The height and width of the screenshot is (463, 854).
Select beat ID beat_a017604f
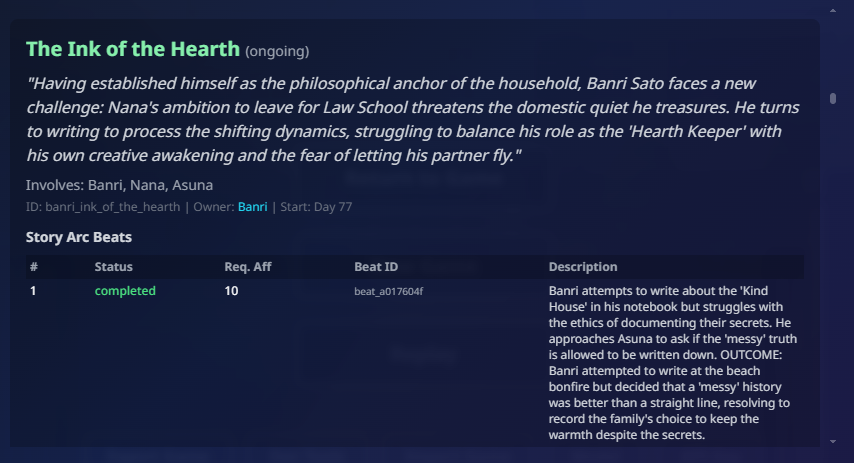388,291
